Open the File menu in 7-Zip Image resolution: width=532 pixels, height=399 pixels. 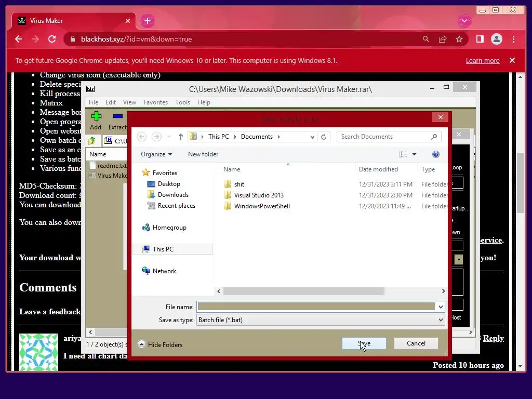[94, 102]
